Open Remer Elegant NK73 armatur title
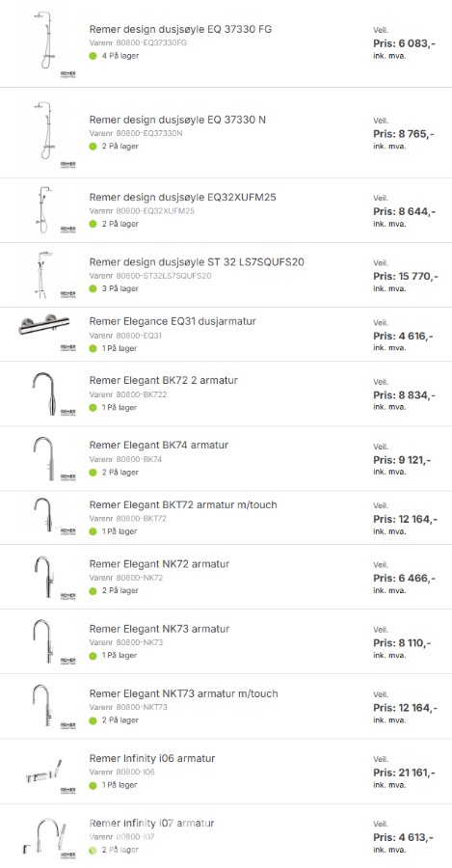Viewport: 452px width, 868px height. 159,629
